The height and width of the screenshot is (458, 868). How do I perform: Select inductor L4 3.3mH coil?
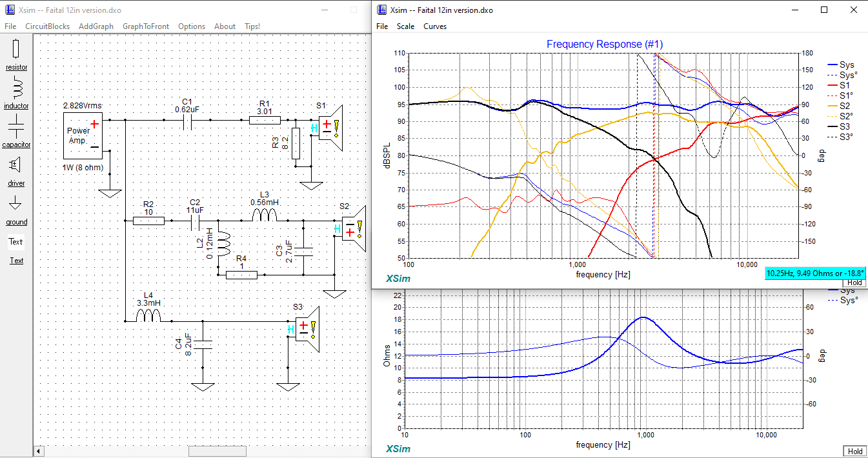point(149,315)
